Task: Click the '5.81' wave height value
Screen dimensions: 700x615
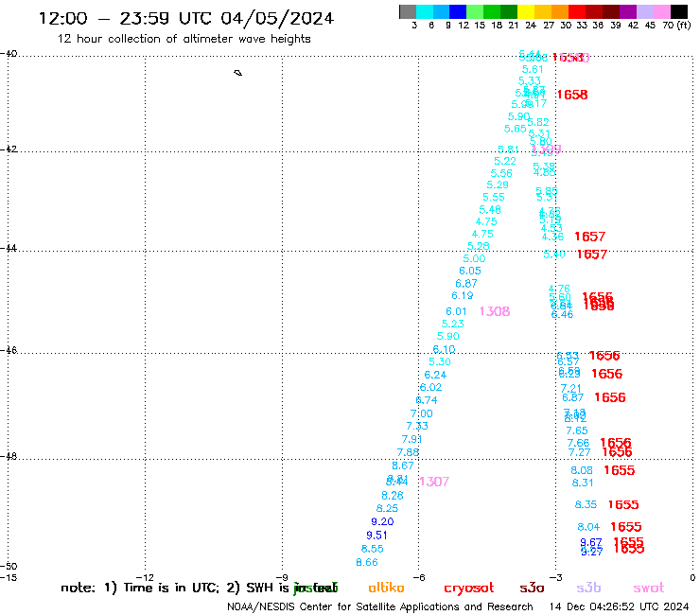Action: [509, 149]
